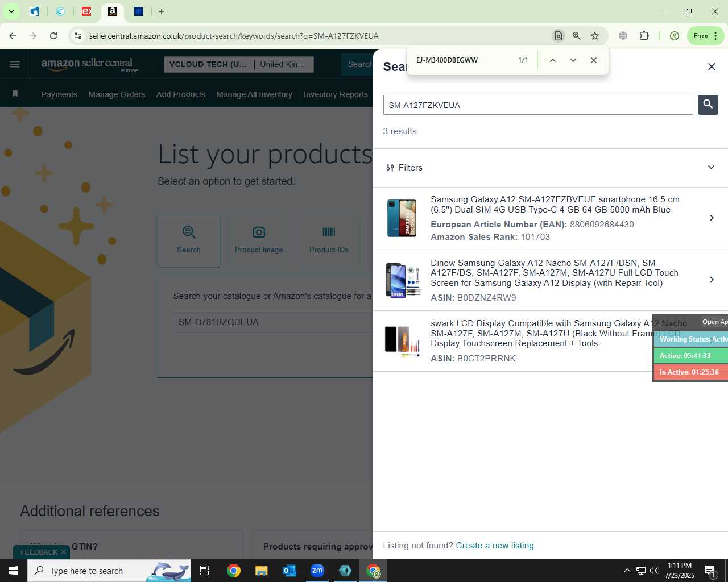Screen dimensions: 728x582
Task: Open the tab search dropdown arrow
Action: tap(11, 11)
